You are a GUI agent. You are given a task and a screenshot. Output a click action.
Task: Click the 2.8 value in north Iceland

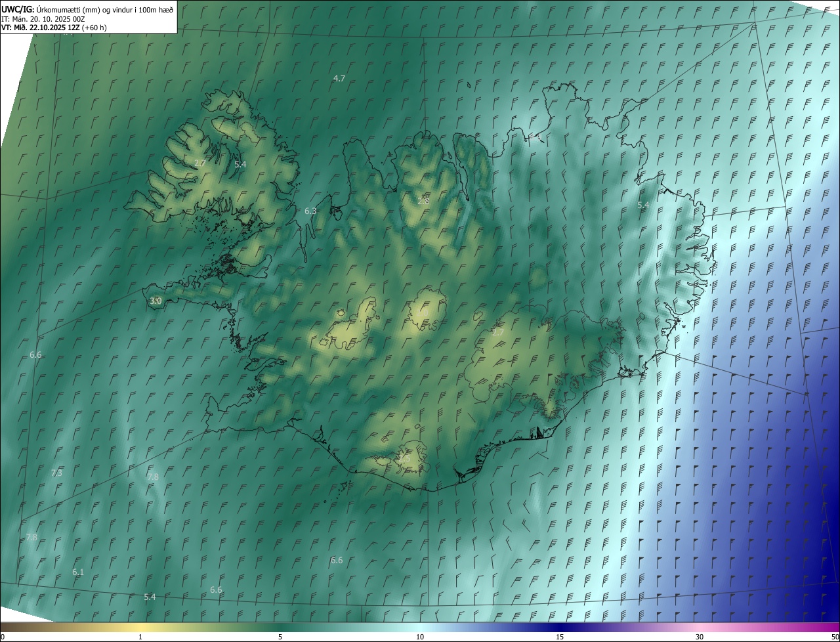423,200
